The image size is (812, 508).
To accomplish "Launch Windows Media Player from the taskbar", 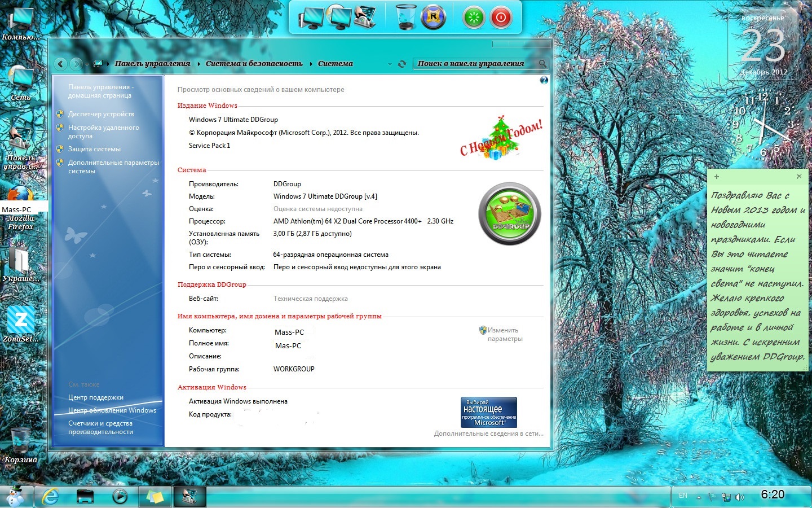I will [x=120, y=497].
